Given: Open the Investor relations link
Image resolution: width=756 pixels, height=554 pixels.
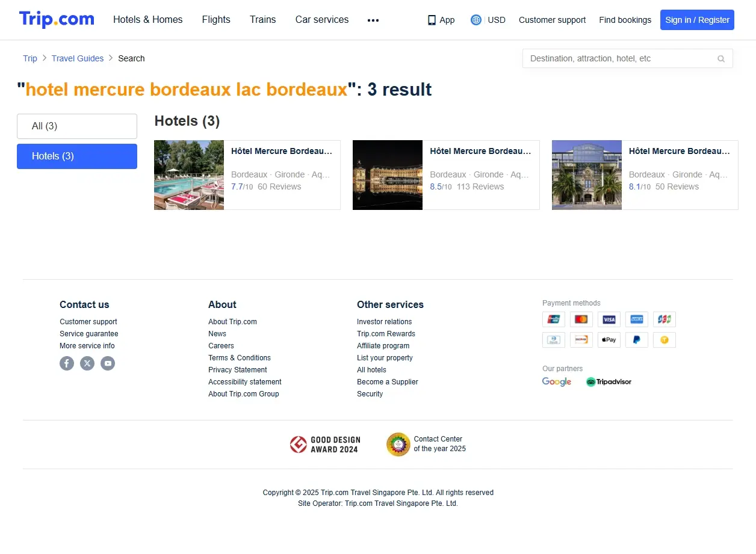Looking at the screenshot, I should point(385,322).
